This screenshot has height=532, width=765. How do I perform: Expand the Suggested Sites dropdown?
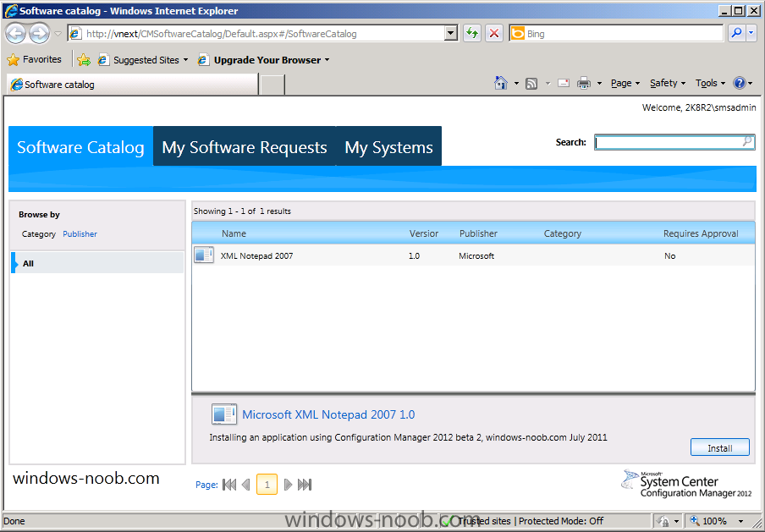point(185,60)
